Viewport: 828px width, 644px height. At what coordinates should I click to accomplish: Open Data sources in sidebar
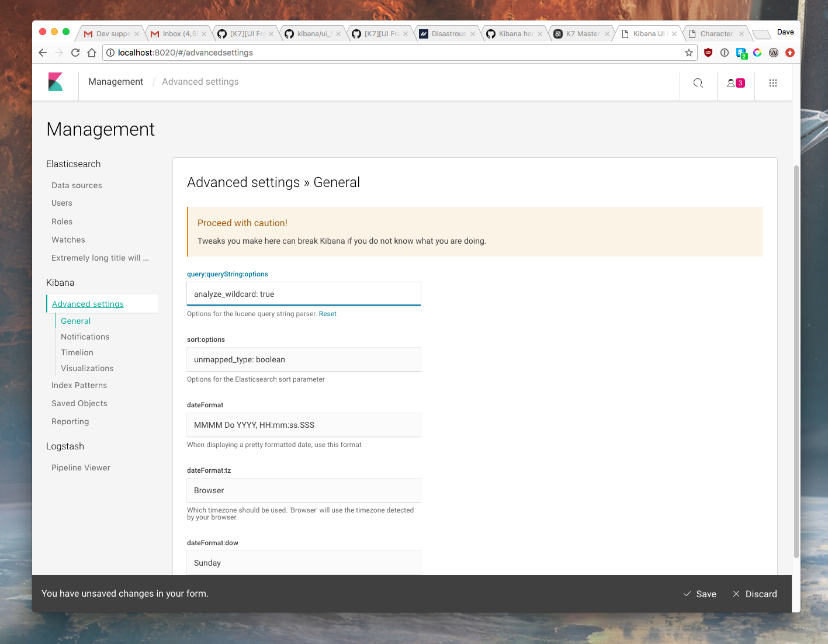(77, 185)
